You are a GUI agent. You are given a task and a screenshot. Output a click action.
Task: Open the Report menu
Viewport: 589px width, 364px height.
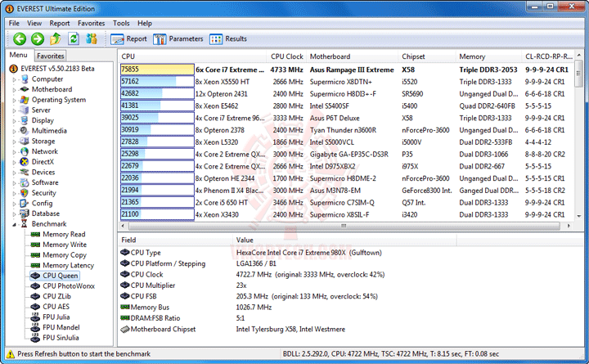pyautogui.click(x=60, y=23)
